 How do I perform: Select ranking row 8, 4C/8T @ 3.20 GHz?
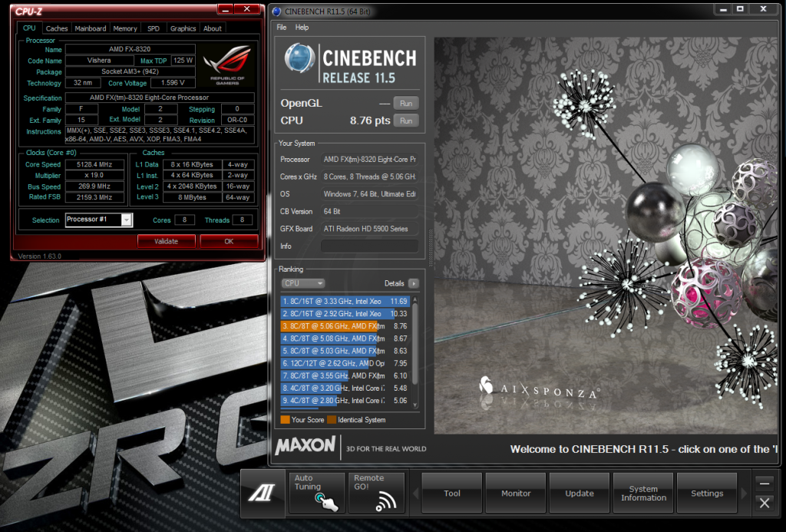coord(345,388)
